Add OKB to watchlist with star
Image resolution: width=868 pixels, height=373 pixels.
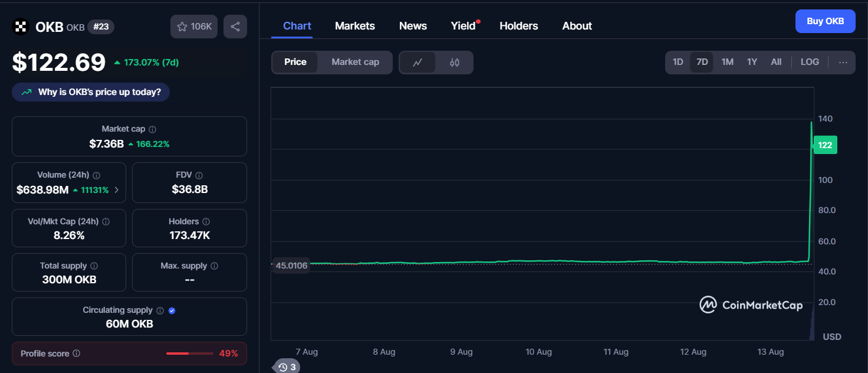(x=194, y=27)
